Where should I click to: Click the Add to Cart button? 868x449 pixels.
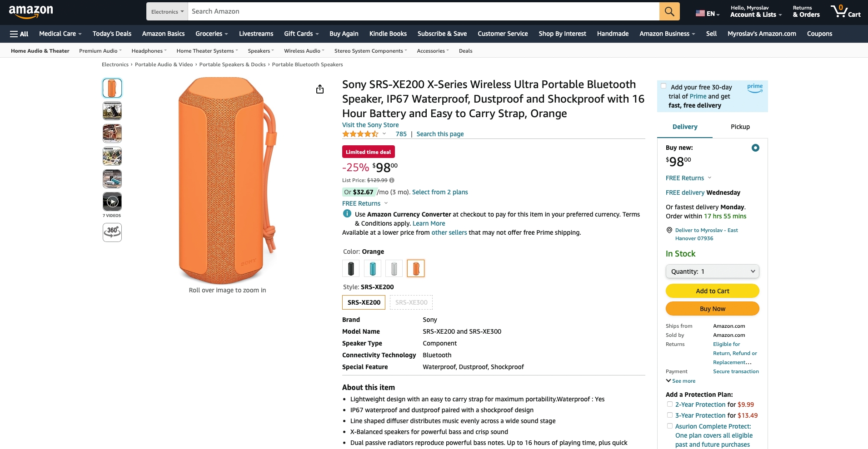[x=713, y=291]
